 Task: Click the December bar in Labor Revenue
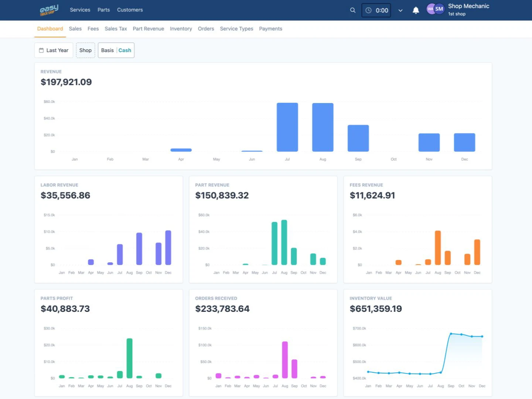168,248
